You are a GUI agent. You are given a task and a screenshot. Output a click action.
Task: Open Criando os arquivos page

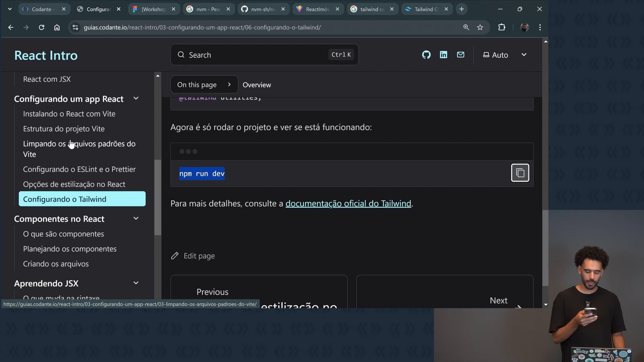click(56, 264)
